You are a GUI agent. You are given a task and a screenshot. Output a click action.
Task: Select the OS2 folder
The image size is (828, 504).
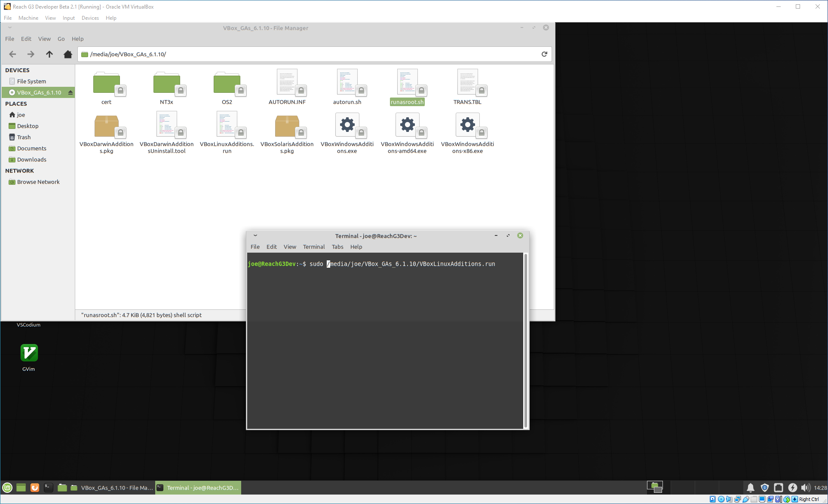click(227, 88)
